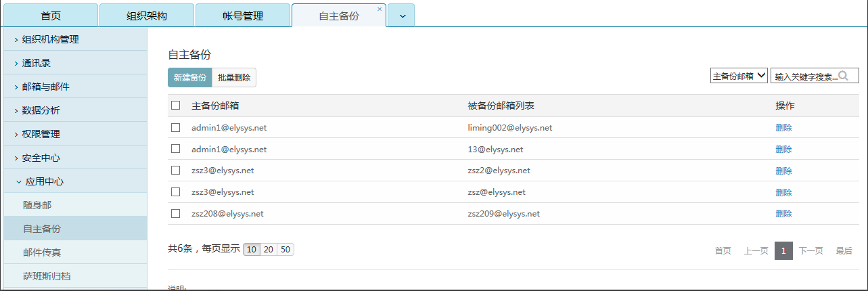This screenshot has height=291, width=868.
Task: Open 邮件传真 in the sidebar
Action: (47, 252)
